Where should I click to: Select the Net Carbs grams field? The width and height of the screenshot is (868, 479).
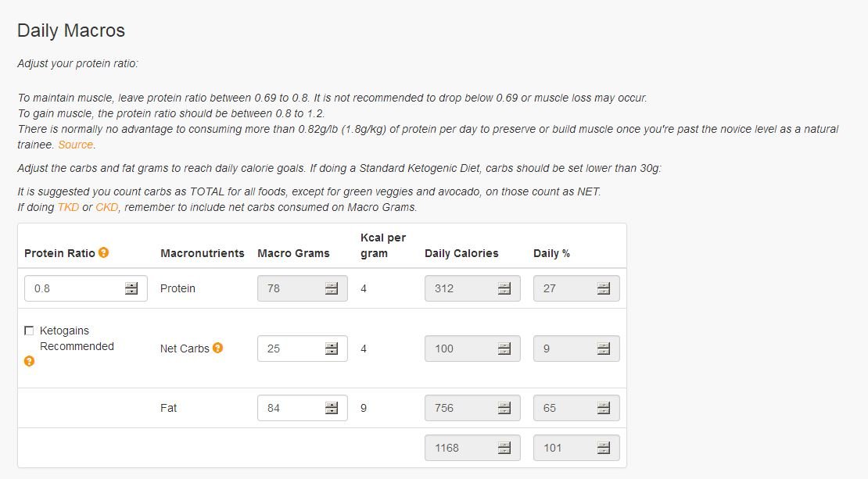point(303,349)
